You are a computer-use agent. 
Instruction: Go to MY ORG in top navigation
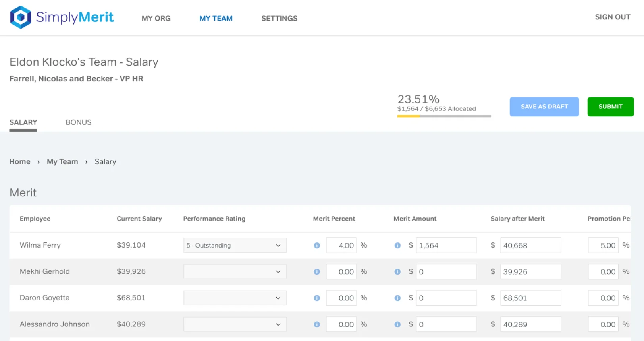tap(156, 18)
